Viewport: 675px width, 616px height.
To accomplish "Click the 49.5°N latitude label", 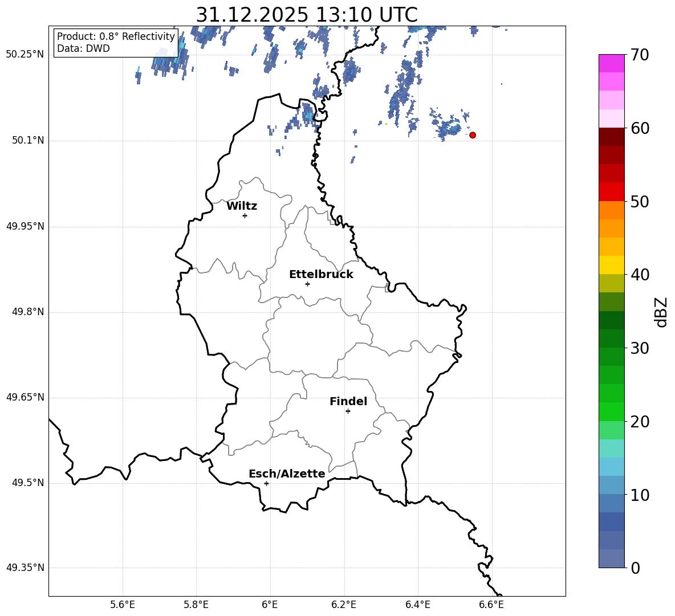I will (x=28, y=483).
